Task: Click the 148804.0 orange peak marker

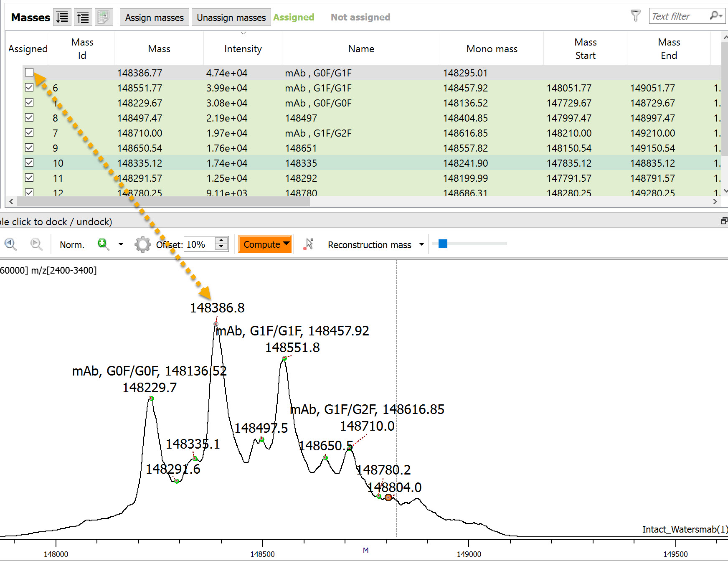Action: (x=388, y=497)
